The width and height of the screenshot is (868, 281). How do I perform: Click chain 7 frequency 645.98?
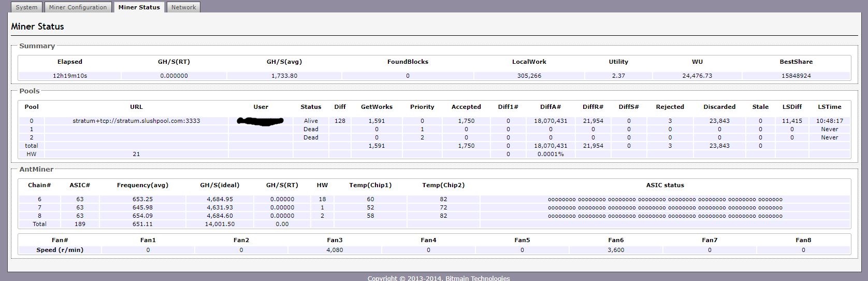point(142,207)
